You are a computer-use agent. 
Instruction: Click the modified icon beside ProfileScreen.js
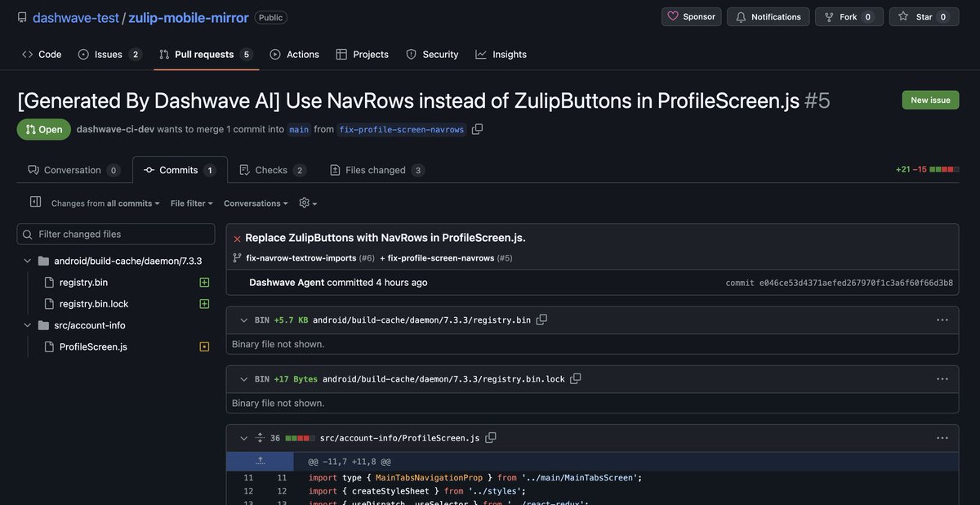(204, 346)
